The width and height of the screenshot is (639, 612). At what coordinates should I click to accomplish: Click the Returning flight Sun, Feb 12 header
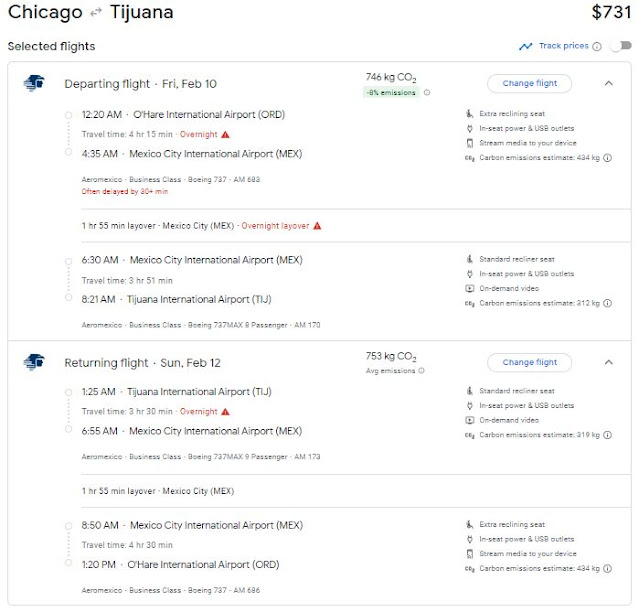141,363
